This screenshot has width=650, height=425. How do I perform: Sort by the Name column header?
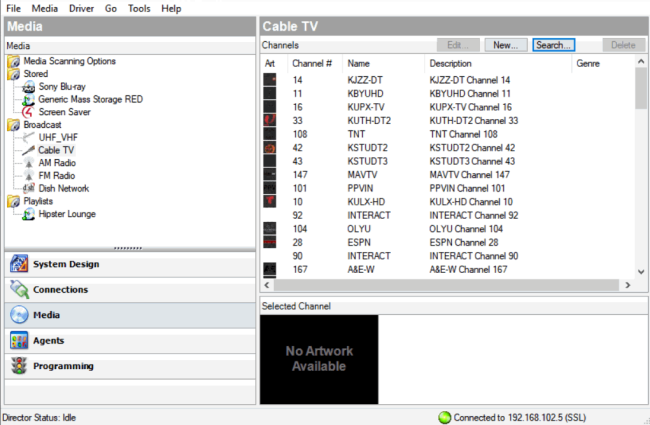click(x=383, y=63)
